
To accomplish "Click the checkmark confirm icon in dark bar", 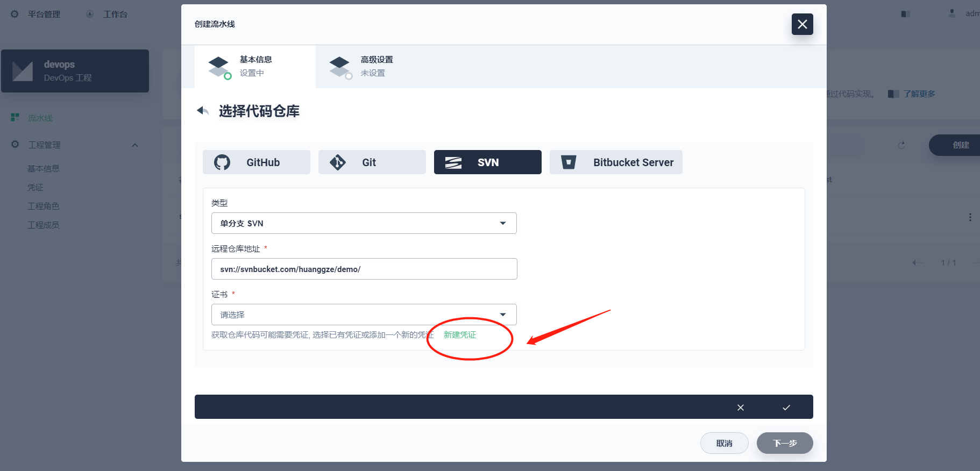I will point(786,408).
